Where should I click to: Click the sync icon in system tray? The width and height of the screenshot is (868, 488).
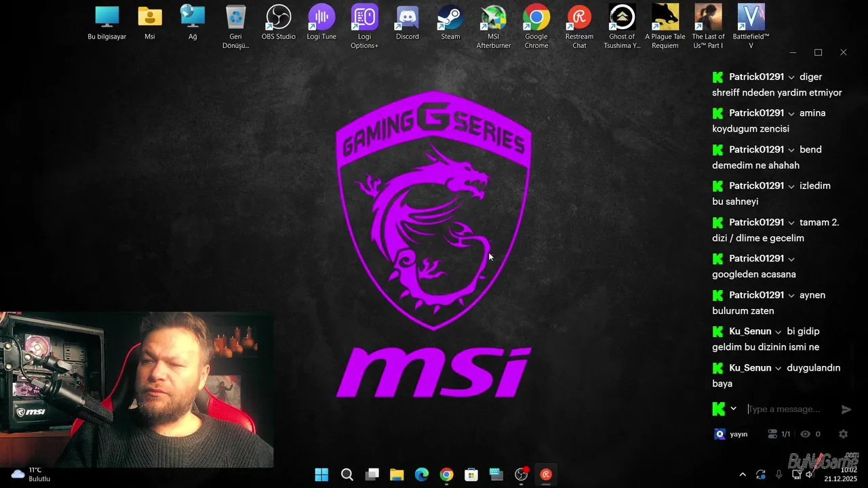[761, 474]
